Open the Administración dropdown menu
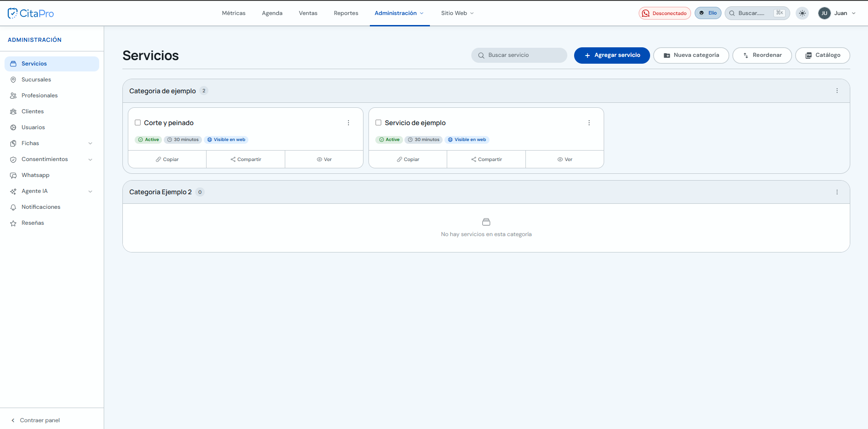This screenshot has width=868, height=429. point(399,13)
